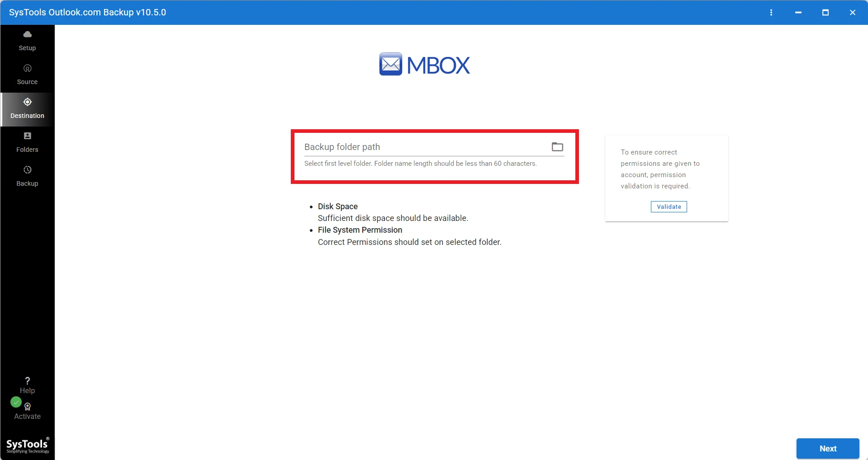Image resolution: width=868 pixels, height=460 pixels.
Task: Open Help from the sidebar
Action: 27,385
